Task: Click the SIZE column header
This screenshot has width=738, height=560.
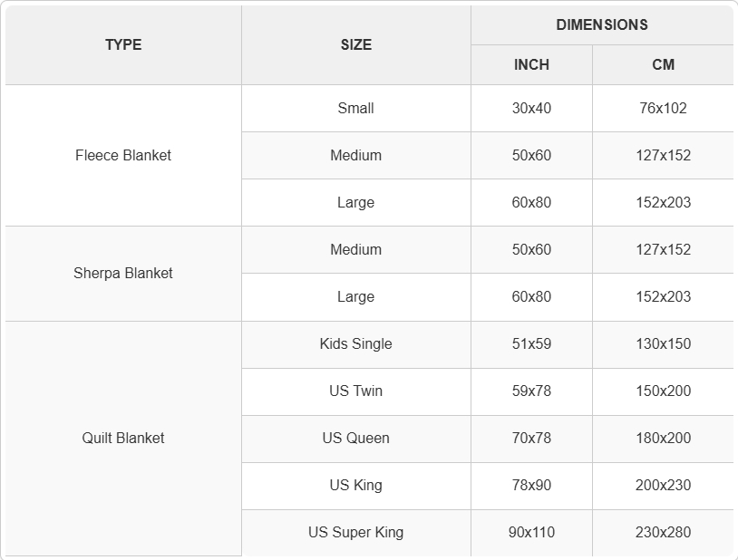Action: (x=356, y=45)
